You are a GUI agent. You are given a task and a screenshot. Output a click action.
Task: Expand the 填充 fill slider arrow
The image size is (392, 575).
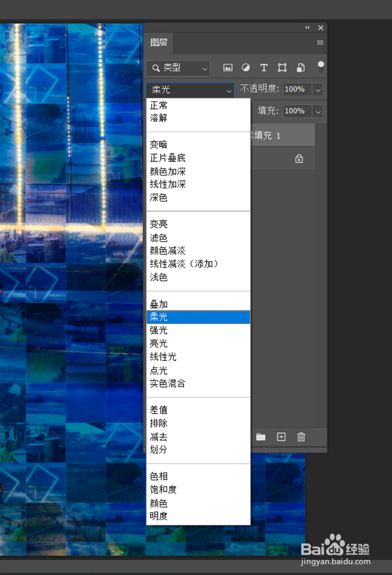pyautogui.click(x=318, y=111)
